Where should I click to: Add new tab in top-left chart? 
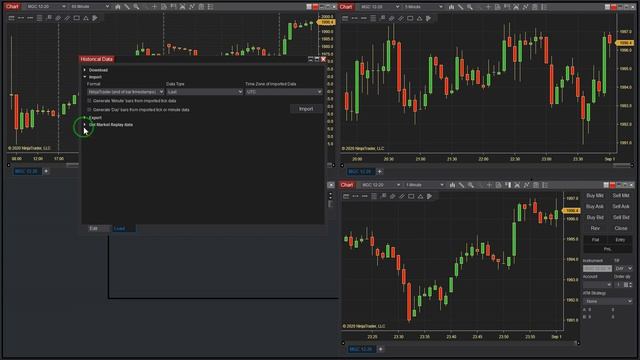coord(46,171)
